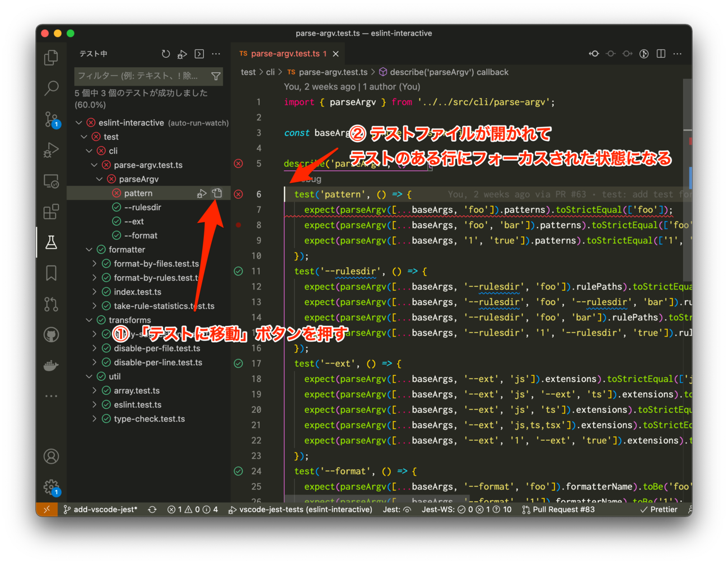Go to test for pattern row

click(x=217, y=193)
